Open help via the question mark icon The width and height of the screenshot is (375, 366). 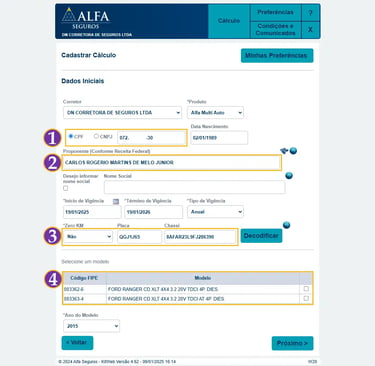(x=310, y=13)
